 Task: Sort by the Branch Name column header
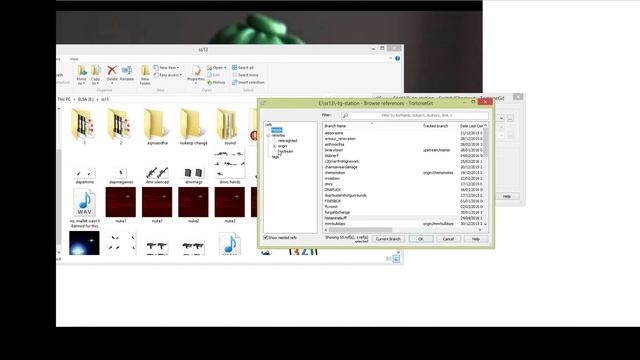click(371, 126)
